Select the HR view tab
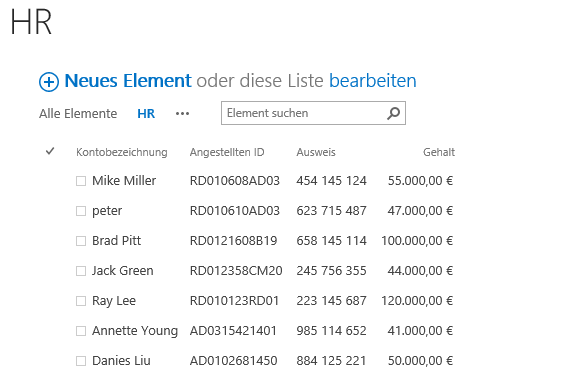 tap(146, 114)
